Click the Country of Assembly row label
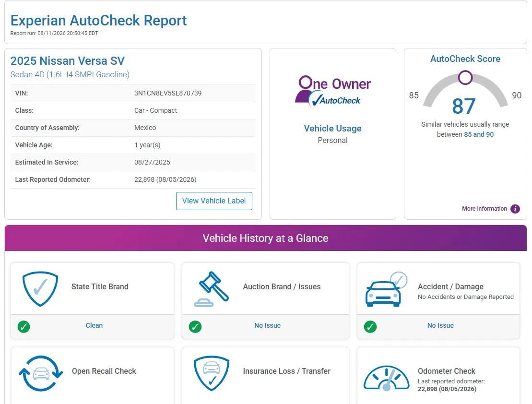 (47, 128)
